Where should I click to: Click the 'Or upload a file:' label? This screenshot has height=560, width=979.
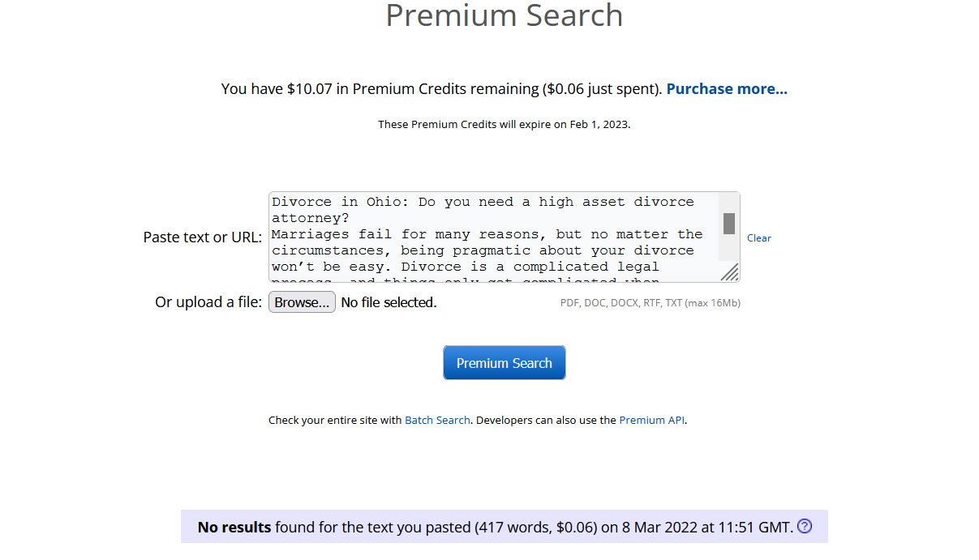click(208, 302)
